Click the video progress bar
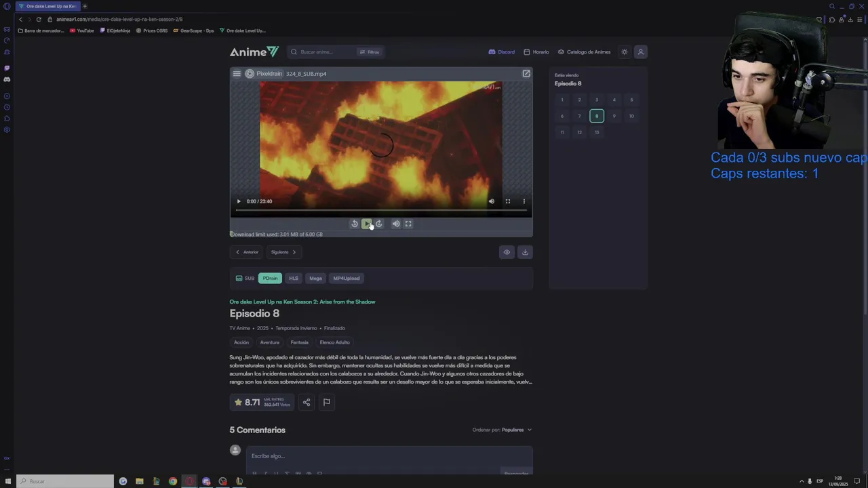The height and width of the screenshot is (488, 868). coord(381,211)
